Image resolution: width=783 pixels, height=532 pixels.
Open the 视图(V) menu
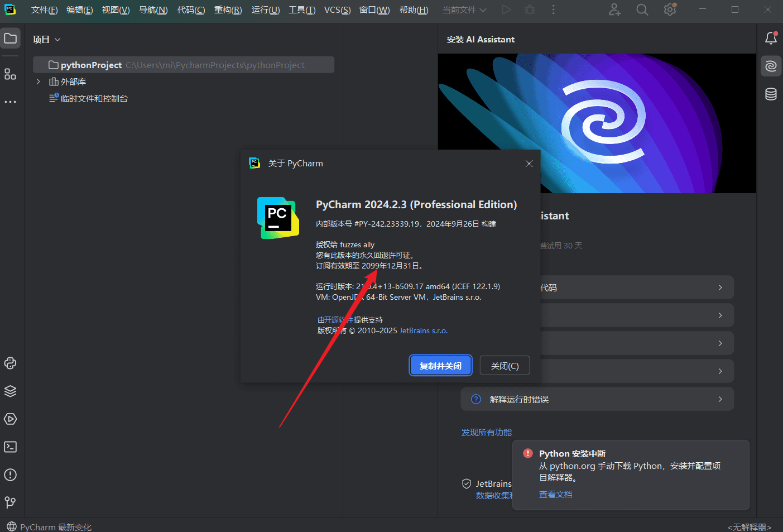pyautogui.click(x=116, y=10)
